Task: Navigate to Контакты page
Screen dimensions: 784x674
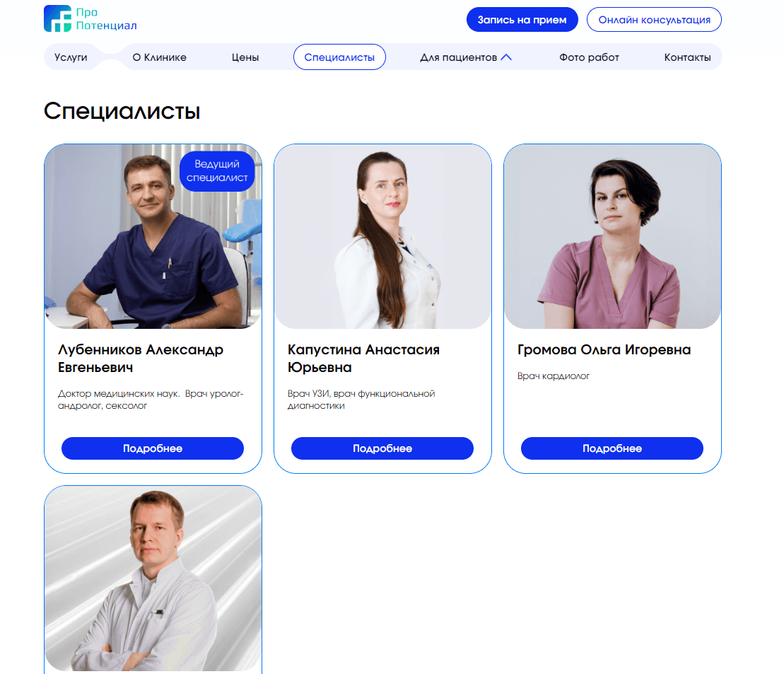Action: pos(687,57)
